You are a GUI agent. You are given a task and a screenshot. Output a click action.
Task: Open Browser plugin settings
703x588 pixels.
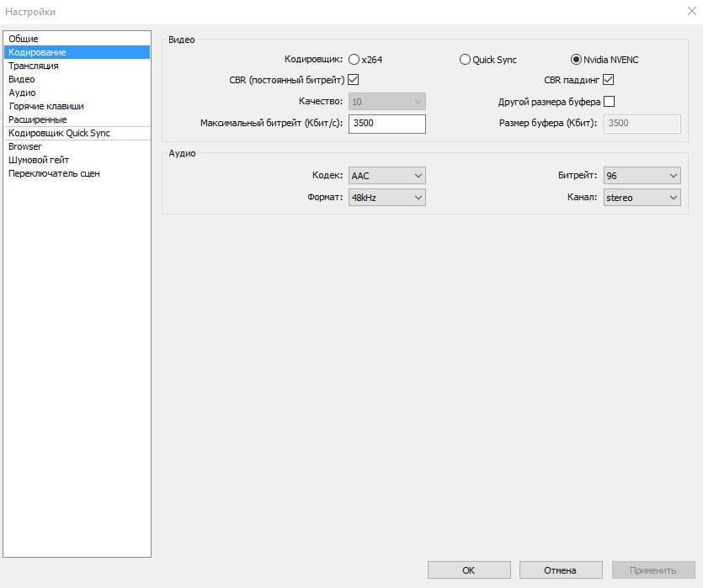77,146
